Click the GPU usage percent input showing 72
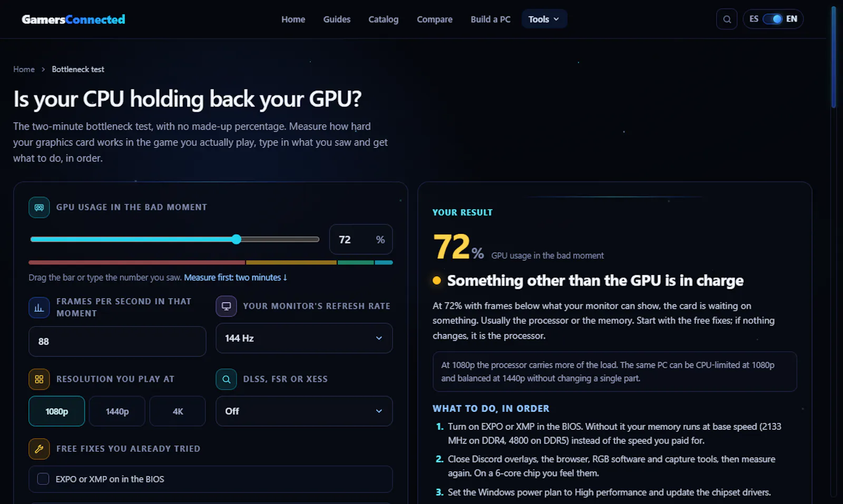 coord(361,240)
